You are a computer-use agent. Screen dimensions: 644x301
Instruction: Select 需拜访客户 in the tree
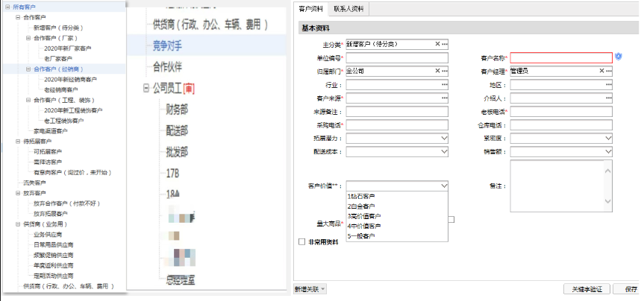point(48,162)
